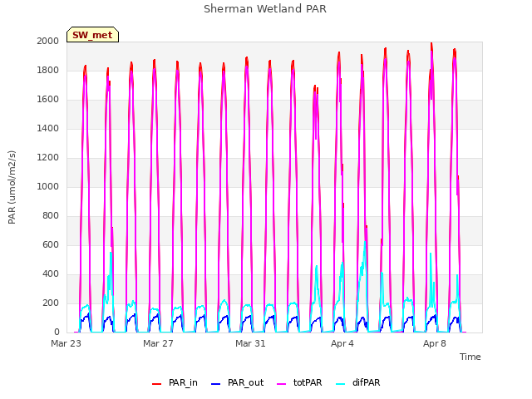Click the 600 y-axis tick label

click(51, 245)
